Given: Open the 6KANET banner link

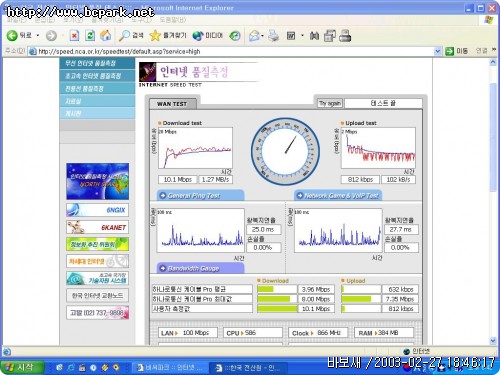Looking at the screenshot, I should 97,227.
